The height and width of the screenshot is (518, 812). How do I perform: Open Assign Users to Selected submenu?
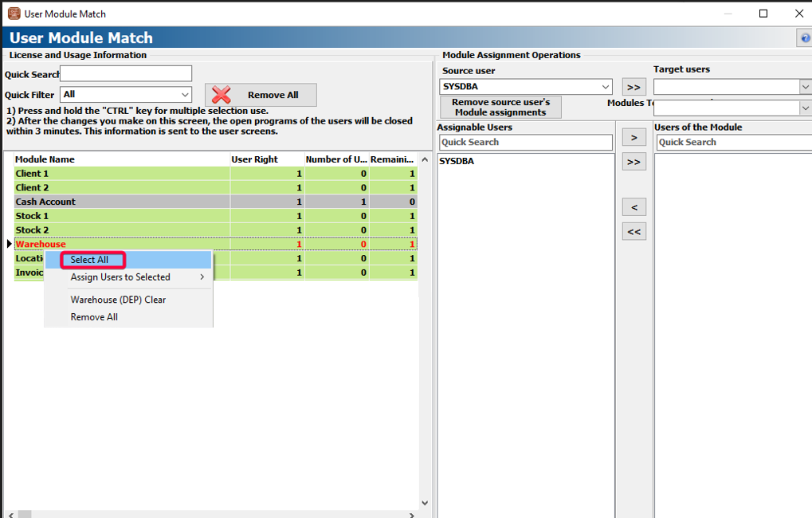click(120, 277)
